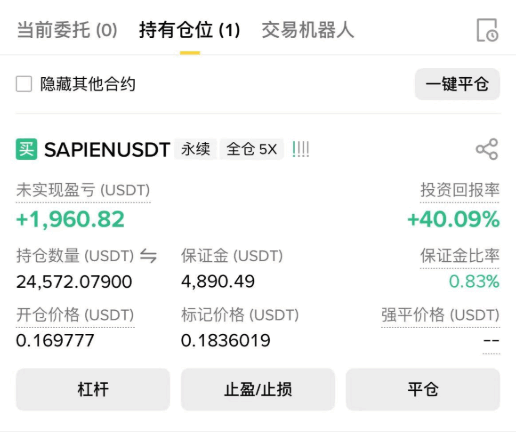The image size is (516, 432).
Task: Close the SAPIENUSDT position
Action: click(x=423, y=389)
